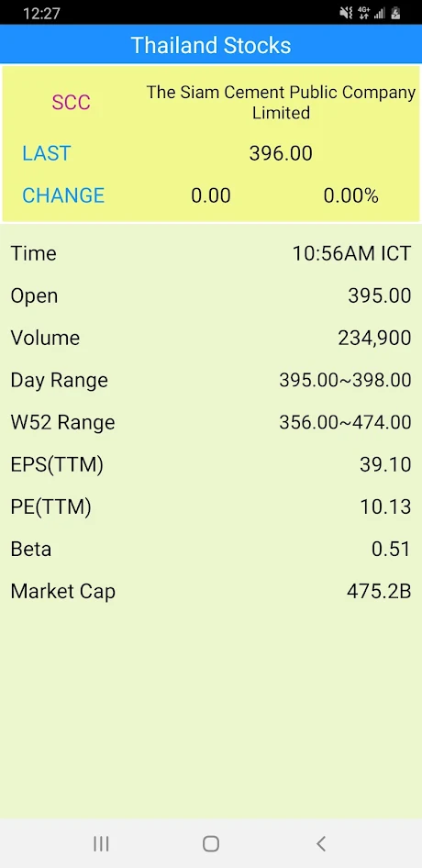
Task: Select the Thailand Stocks title bar
Action: [211, 45]
